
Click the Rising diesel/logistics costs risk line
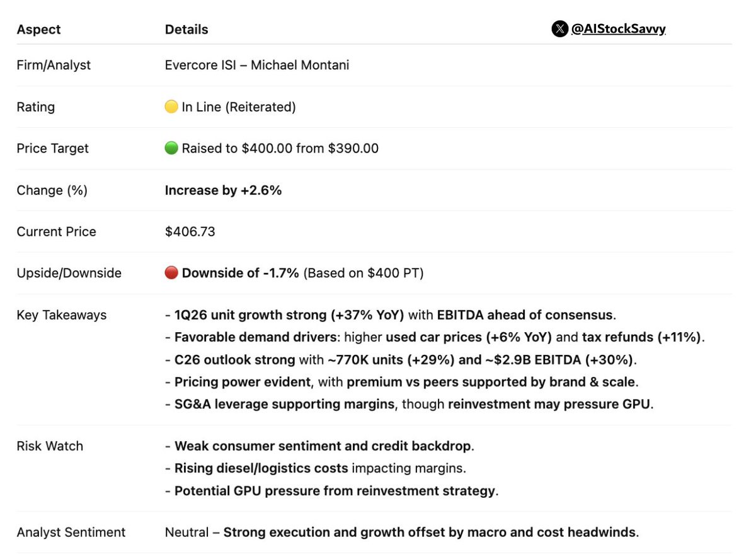tap(315, 468)
